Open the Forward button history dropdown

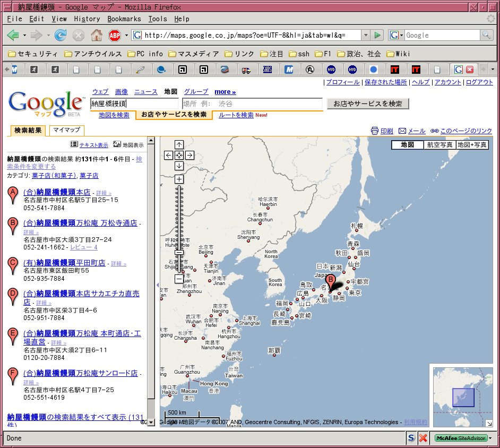point(48,35)
